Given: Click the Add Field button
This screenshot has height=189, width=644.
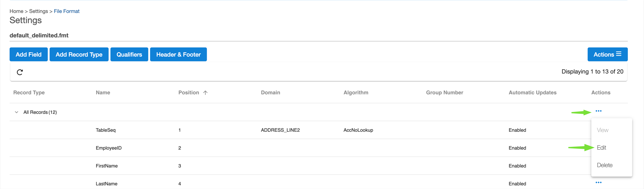Looking at the screenshot, I should click(x=29, y=54).
